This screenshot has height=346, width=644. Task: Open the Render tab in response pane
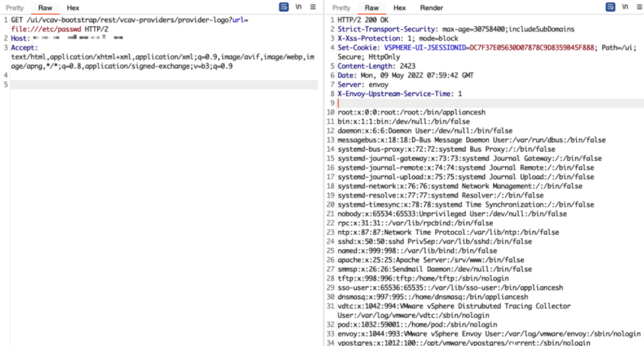tap(431, 8)
